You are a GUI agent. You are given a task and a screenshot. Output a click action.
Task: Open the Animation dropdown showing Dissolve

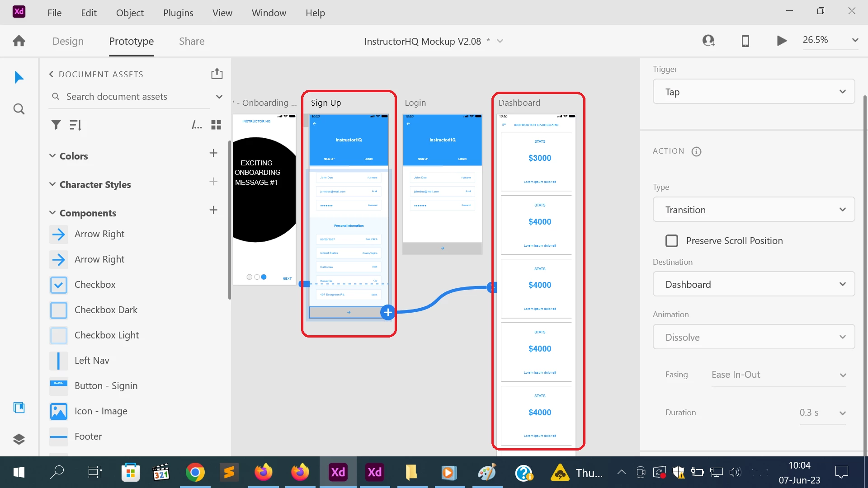754,337
